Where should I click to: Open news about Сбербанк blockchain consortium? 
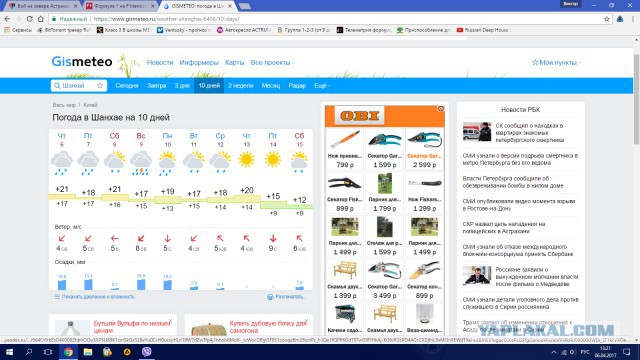[x=518, y=250]
